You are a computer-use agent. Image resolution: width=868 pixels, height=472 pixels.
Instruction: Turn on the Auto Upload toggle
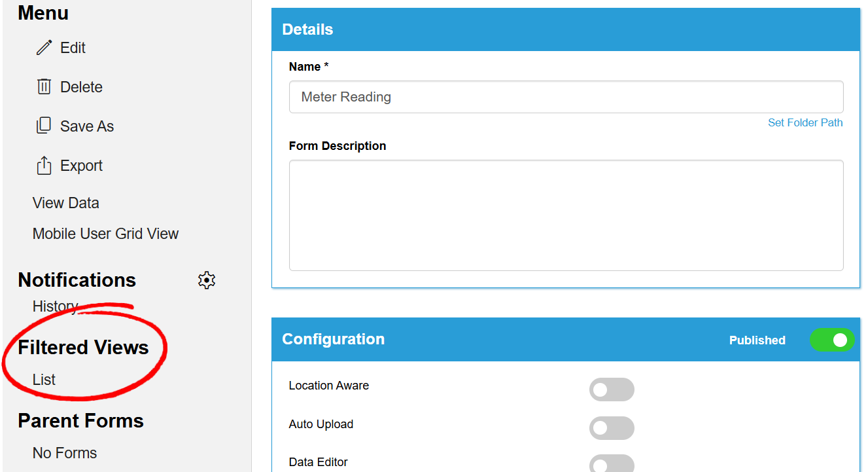612,428
